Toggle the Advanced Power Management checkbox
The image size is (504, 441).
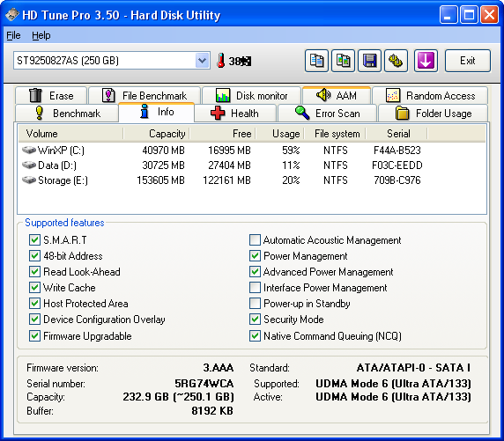pyautogui.click(x=255, y=271)
